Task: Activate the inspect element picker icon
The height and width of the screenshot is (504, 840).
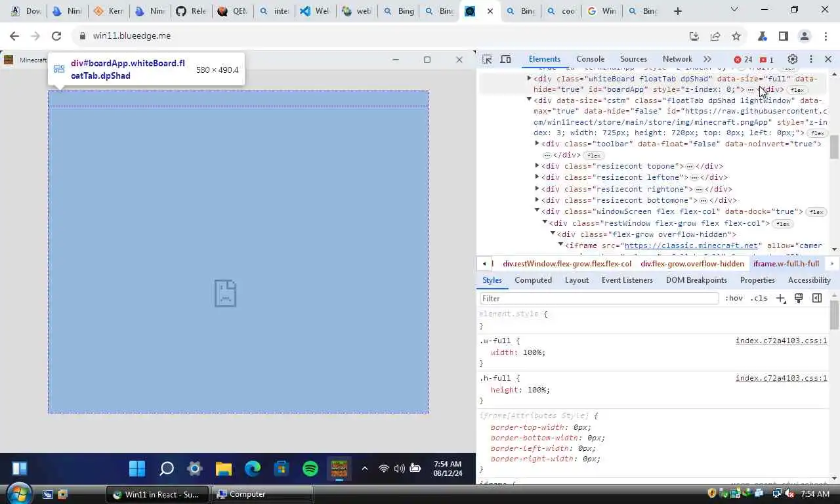Action: 487,59
